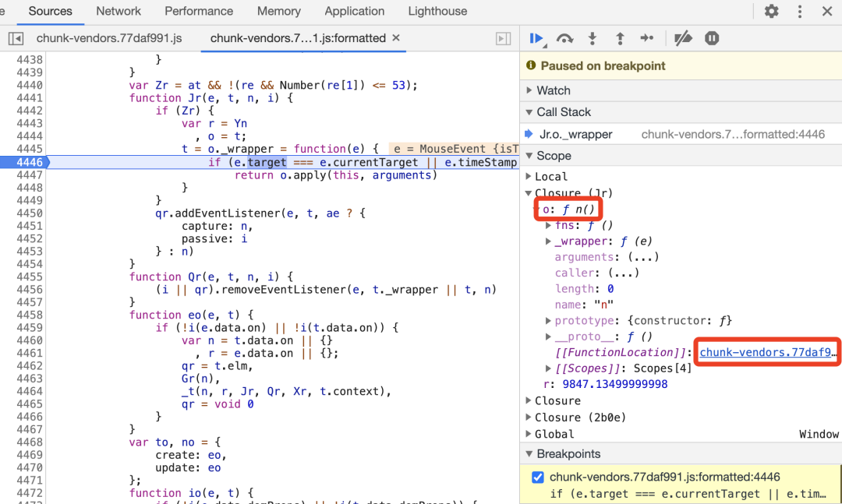
Task: Click the Window value of Global
Action: (819, 434)
